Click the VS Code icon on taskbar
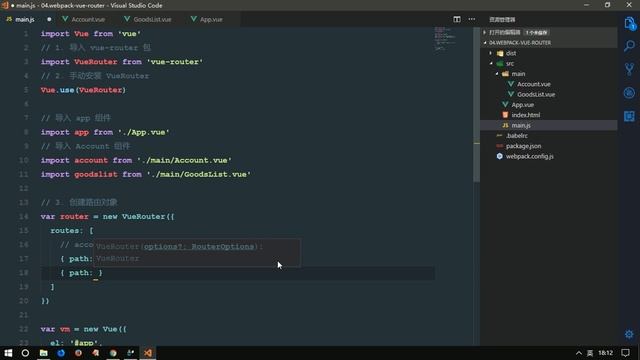 point(148,353)
